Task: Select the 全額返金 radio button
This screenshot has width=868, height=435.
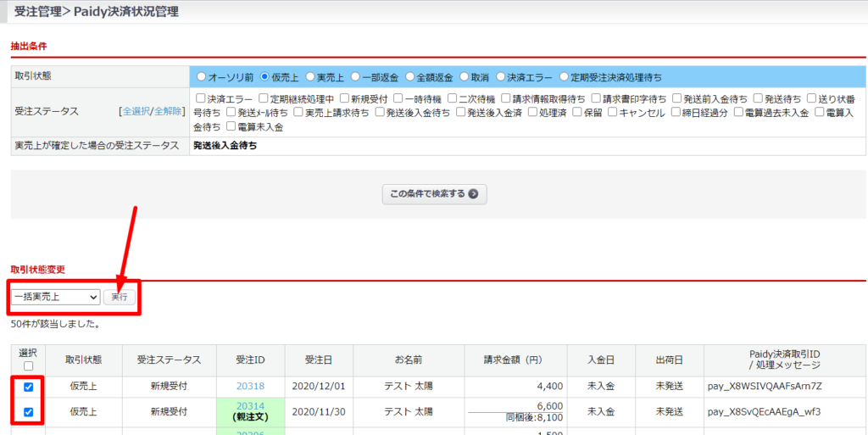Action: tap(410, 75)
